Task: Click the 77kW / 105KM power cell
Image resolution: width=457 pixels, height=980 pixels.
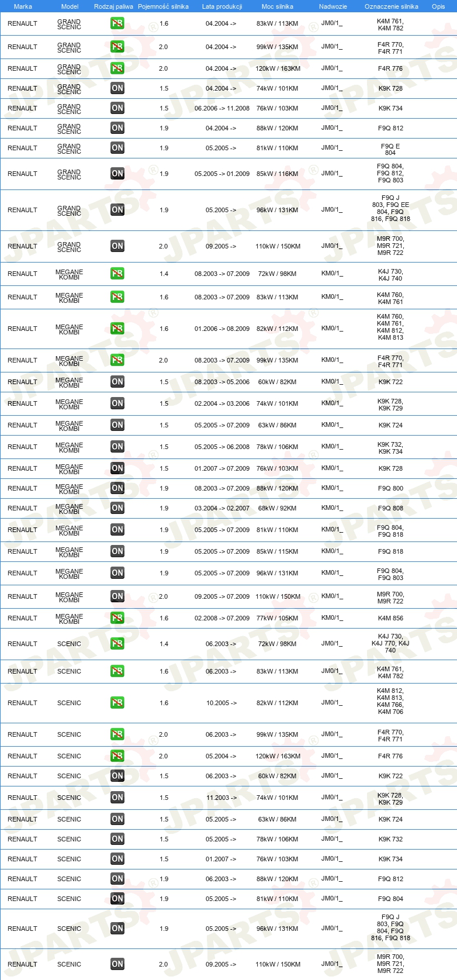Action: 278,618
